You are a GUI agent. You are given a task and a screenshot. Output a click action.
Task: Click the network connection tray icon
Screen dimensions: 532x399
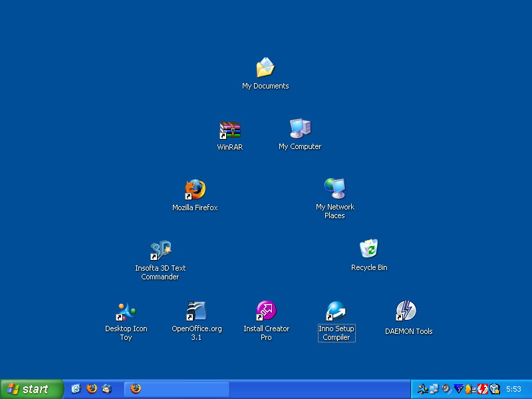pos(434,389)
